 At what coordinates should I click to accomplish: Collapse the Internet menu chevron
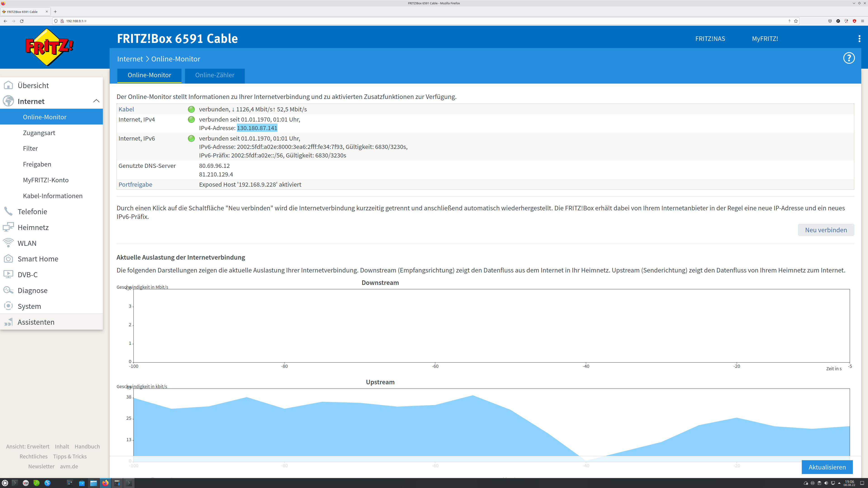[96, 101]
